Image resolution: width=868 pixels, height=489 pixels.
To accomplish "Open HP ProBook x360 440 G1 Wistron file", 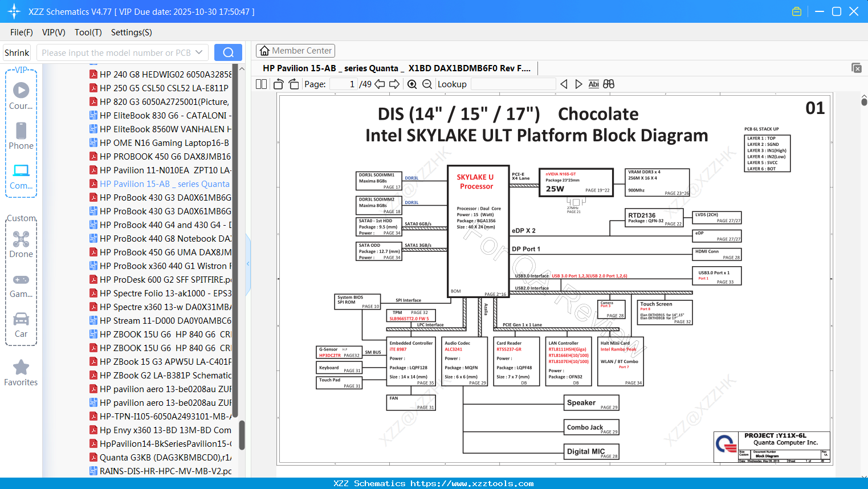I will 160,266.
